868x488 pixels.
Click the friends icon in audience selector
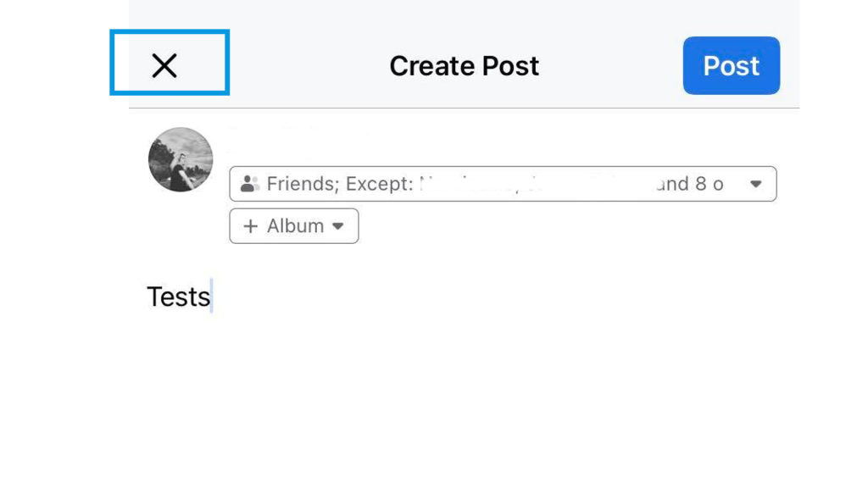250,184
